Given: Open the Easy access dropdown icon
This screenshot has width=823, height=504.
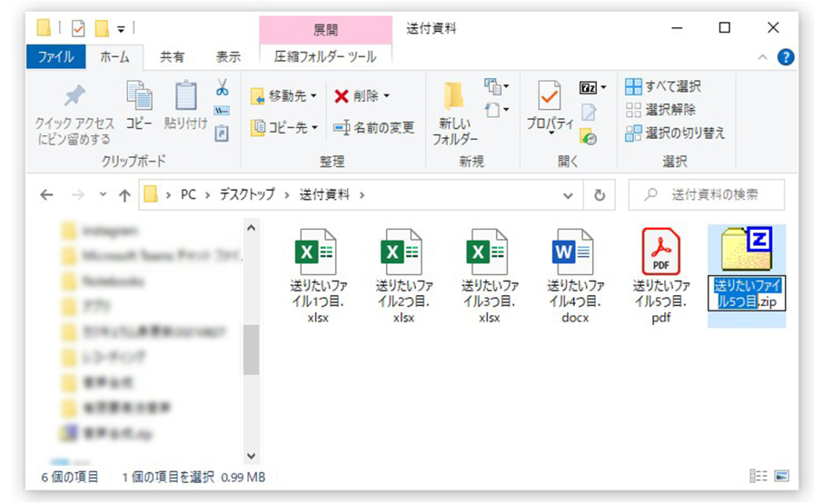Looking at the screenshot, I should pyautogui.click(x=496, y=110).
